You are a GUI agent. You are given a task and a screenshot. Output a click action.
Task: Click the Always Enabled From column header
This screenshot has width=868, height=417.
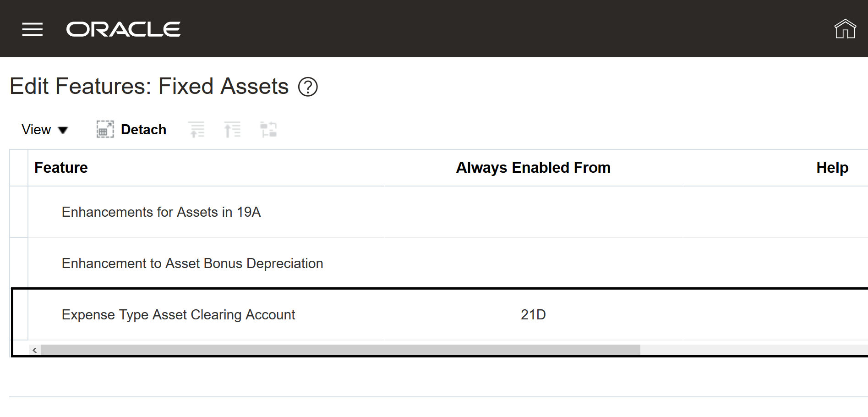pos(533,168)
